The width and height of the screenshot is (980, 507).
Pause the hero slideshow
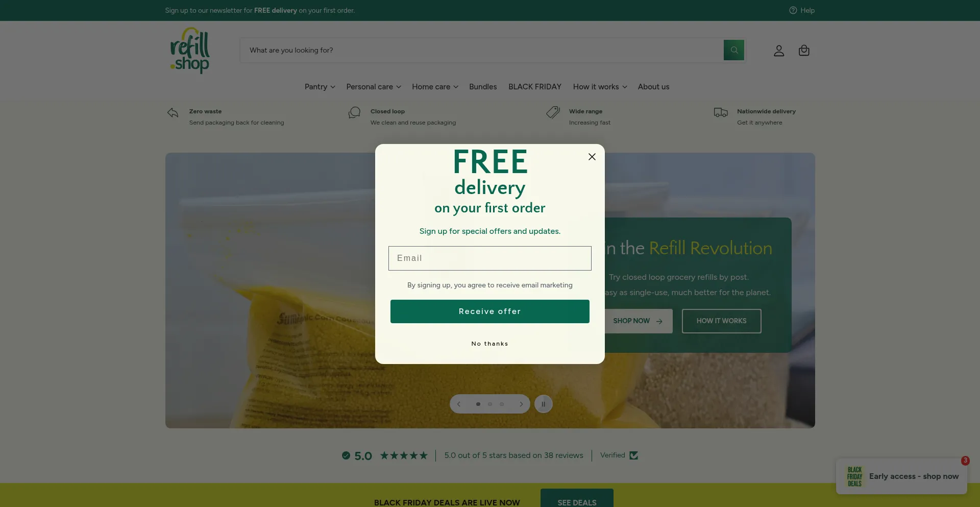pos(543,404)
